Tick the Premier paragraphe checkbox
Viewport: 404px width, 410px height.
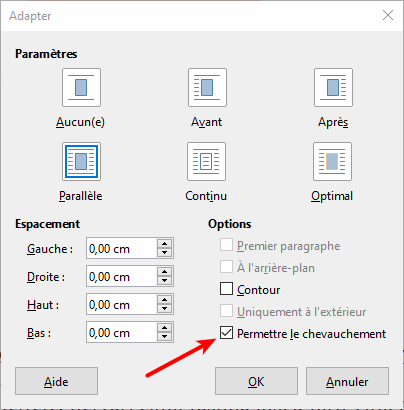pos(226,245)
